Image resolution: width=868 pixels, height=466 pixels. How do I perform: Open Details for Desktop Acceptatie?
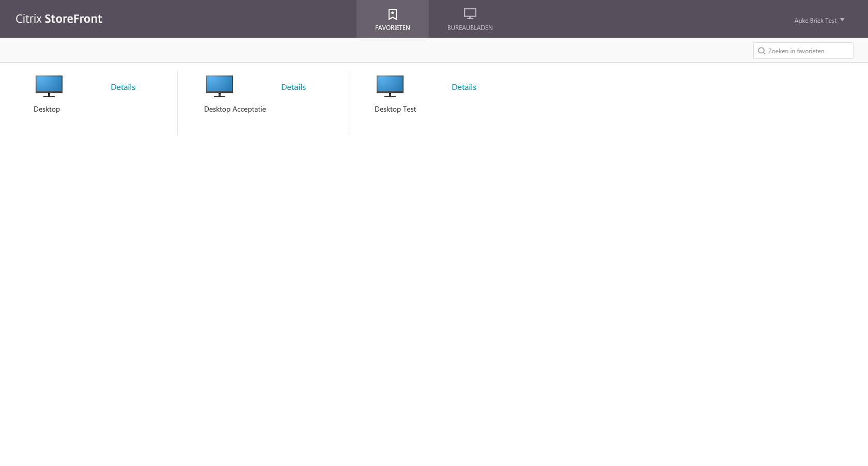click(x=293, y=87)
